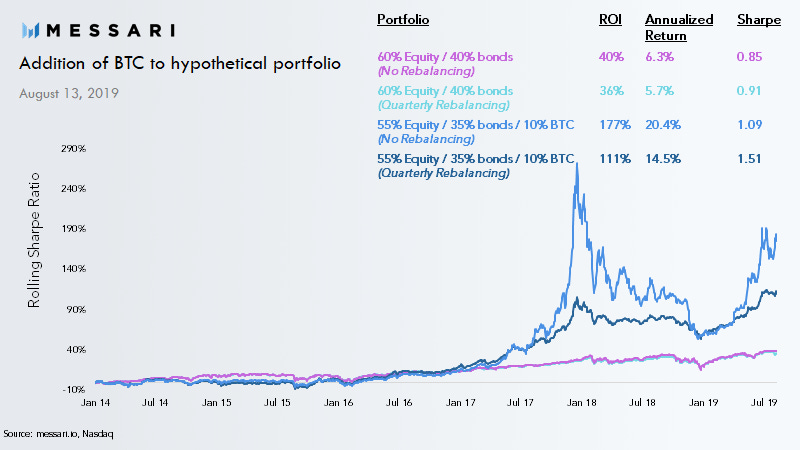The image size is (800, 450).
Task: Click the ROI column header
Action: [x=609, y=20]
